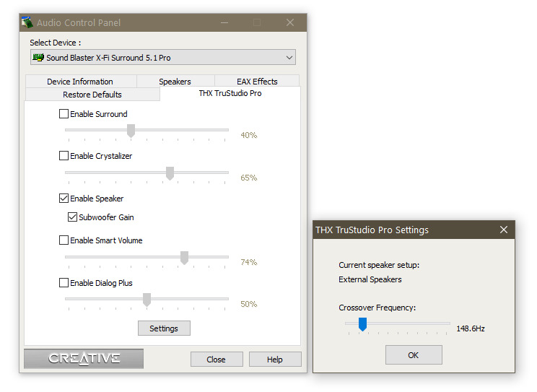Confirm with the OK button in THX settings

414,355
